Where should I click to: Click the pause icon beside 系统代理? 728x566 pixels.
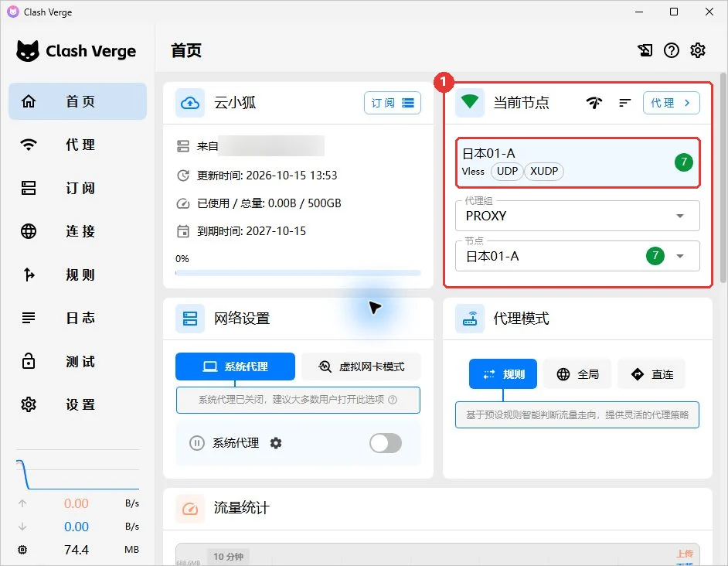pos(197,443)
